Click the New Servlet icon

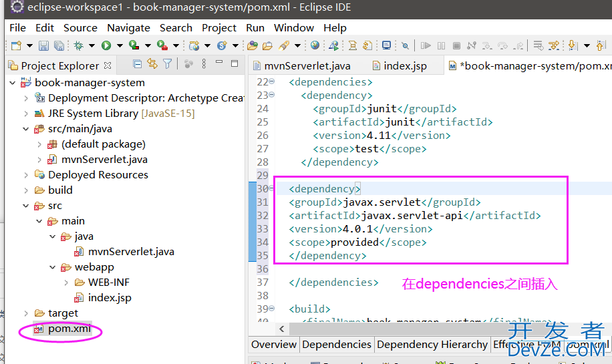click(x=222, y=45)
